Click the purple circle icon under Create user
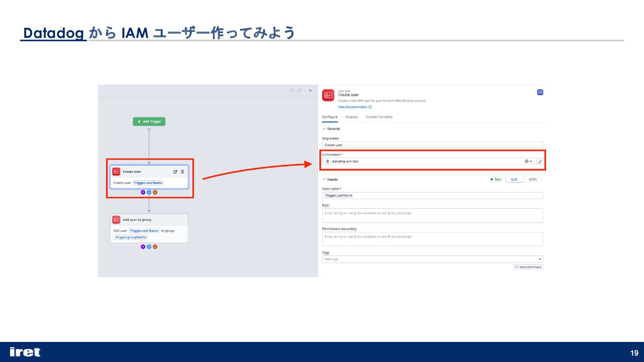 pos(143,192)
